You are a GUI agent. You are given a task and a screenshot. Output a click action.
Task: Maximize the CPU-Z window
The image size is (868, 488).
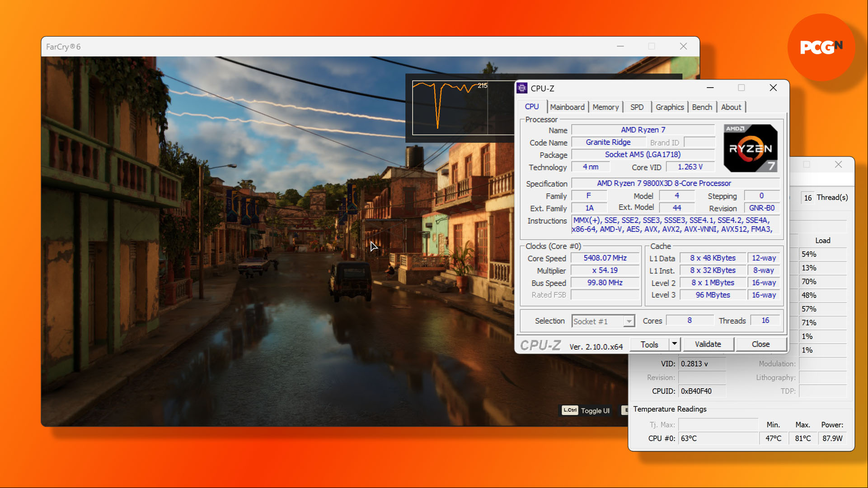click(741, 88)
